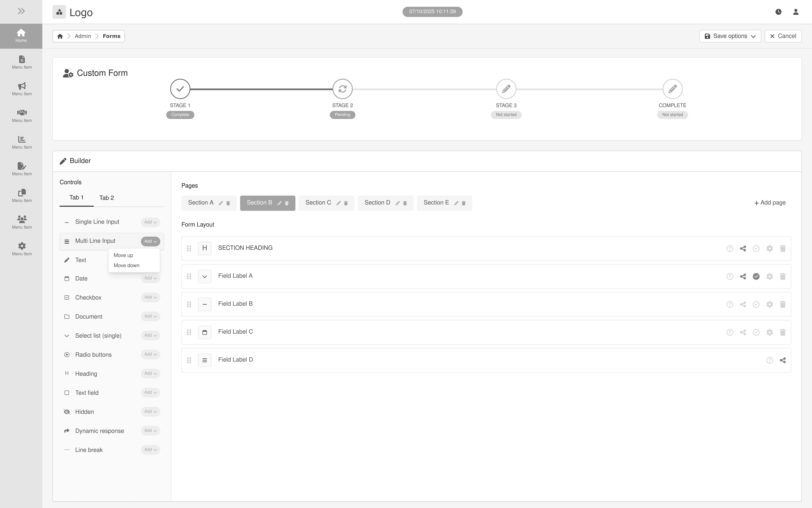
Task: Open help icon on SECTION HEADING row
Action: [730, 249]
